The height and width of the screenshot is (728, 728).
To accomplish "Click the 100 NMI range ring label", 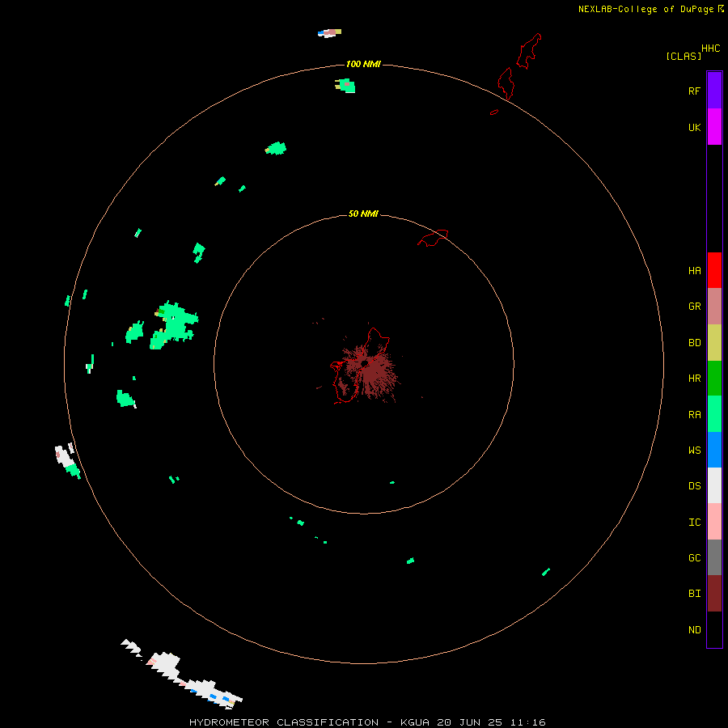I will (x=363, y=64).
